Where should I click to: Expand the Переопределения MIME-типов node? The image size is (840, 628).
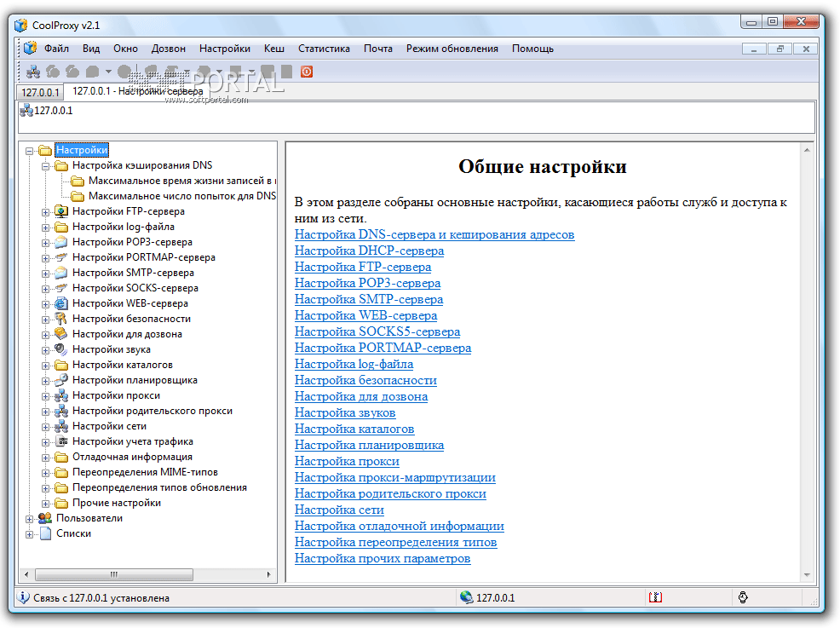coord(45,473)
